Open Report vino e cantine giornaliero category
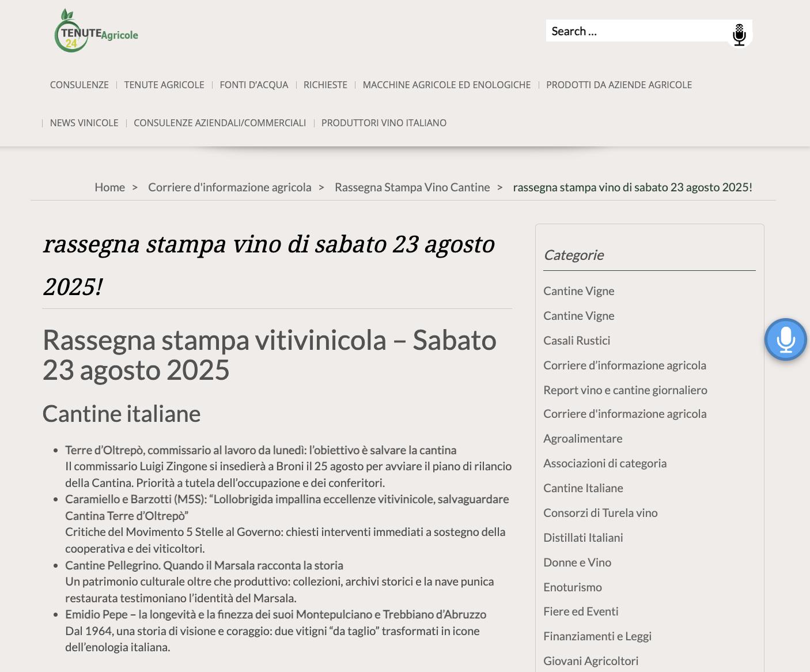Image resolution: width=810 pixels, height=672 pixels. coord(625,390)
